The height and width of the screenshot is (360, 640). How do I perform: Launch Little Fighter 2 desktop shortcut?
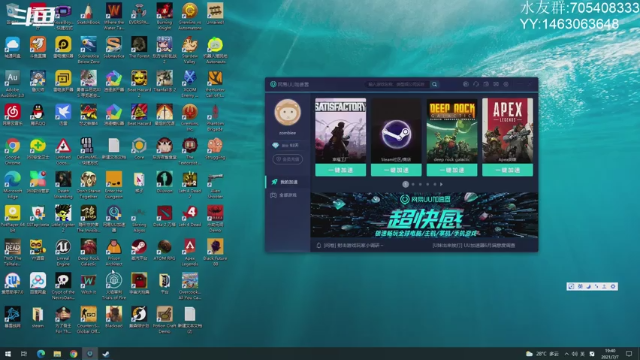click(63, 219)
